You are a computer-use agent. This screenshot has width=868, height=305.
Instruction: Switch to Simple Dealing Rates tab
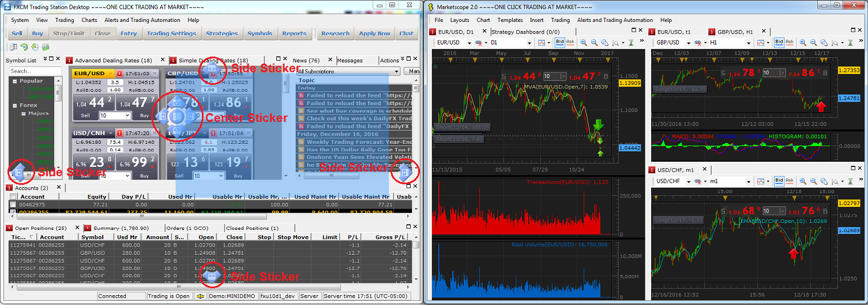(x=213, y=60)
